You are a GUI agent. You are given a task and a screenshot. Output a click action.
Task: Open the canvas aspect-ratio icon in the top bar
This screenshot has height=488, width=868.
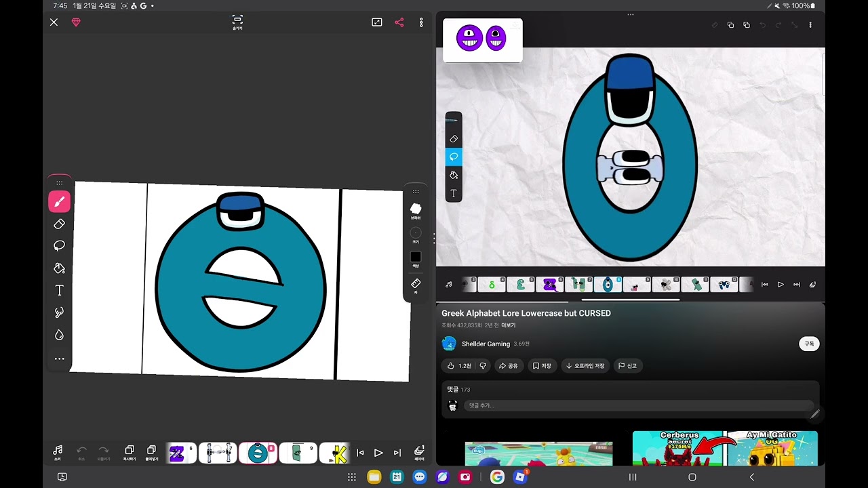(377, 22)
